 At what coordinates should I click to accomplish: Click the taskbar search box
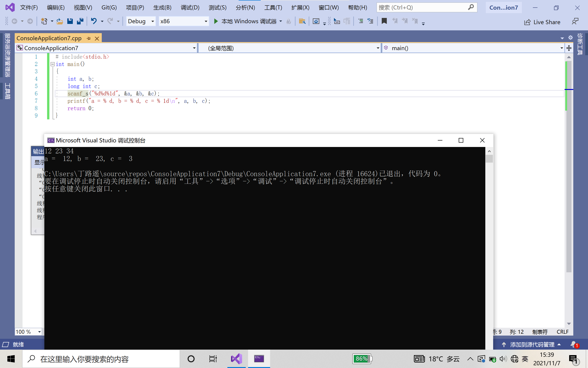click(101, 359)
